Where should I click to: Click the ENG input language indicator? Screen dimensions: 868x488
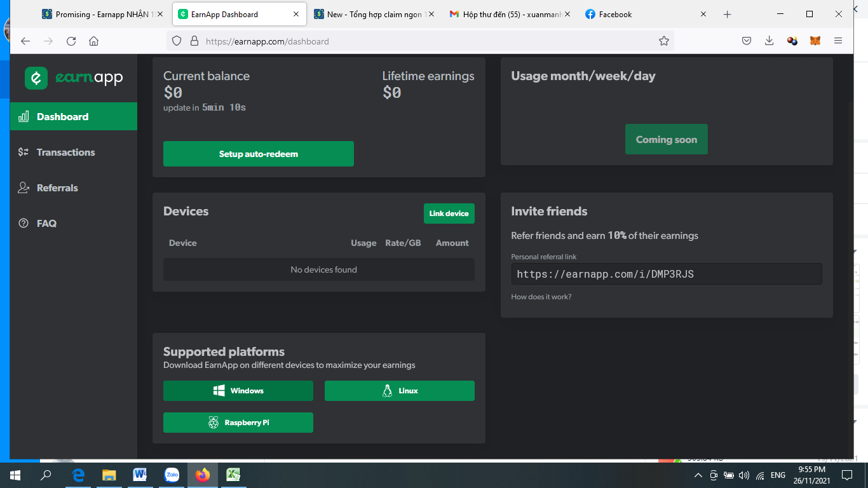point(778,475)
